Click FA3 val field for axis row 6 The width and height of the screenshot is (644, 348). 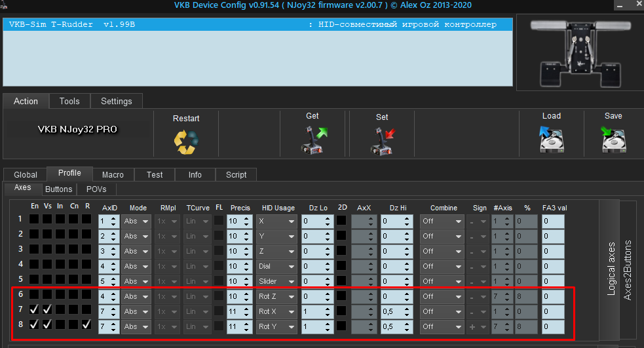pyautogui.click(x=553, y=296)
